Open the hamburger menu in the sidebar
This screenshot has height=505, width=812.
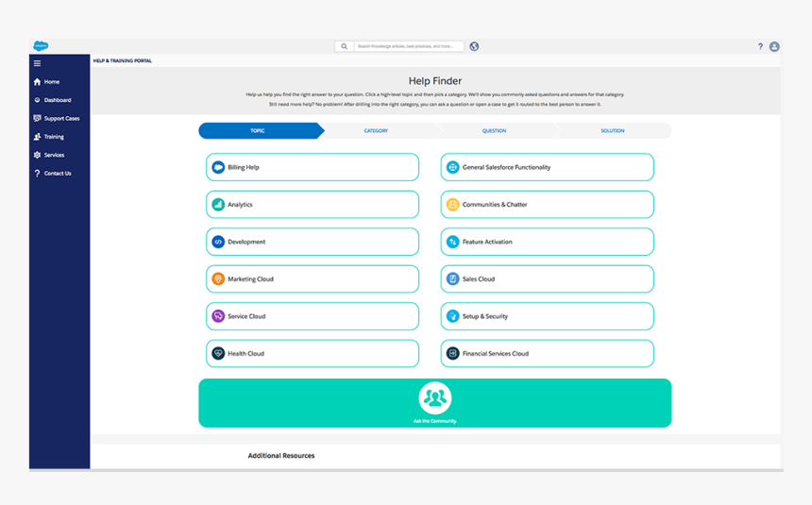[37, 63]
